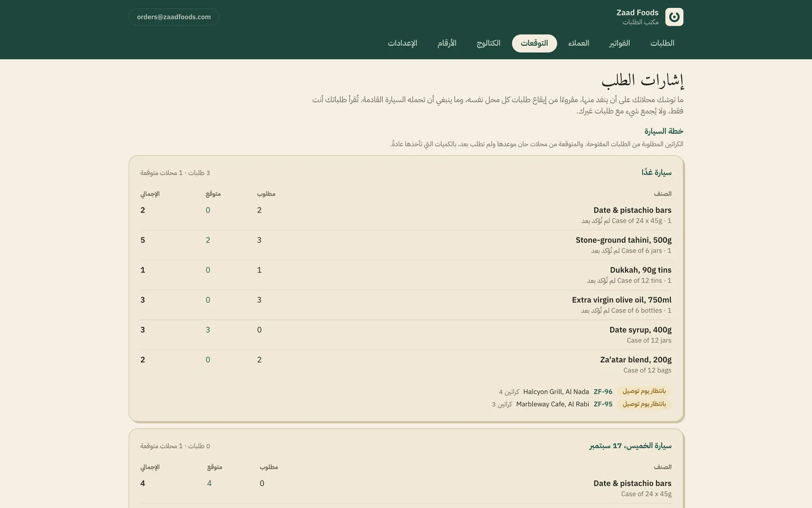Screen dimensions: 812x508
Task: Click Halcyon Grill, Al Nada customer name
Action: tap(556, 391)
